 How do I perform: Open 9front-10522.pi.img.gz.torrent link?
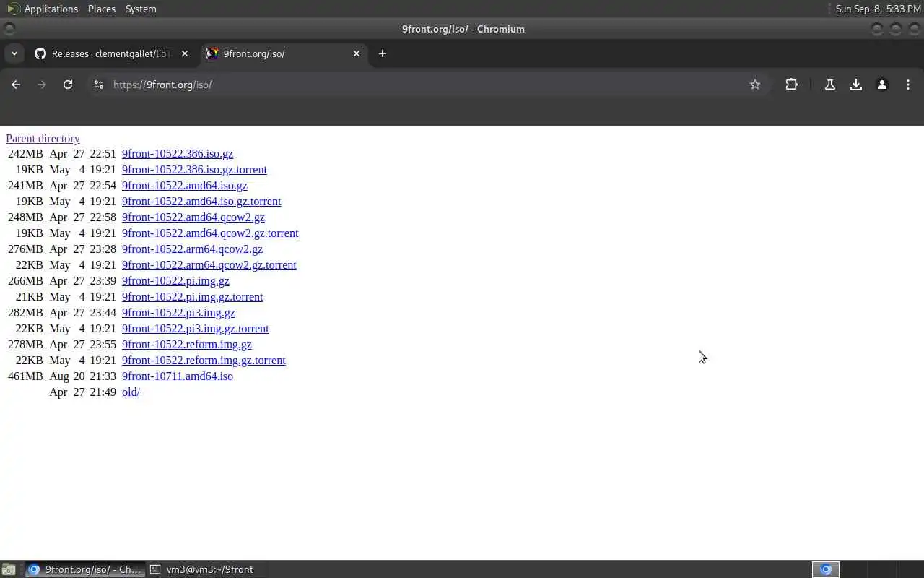coord(193,297)
